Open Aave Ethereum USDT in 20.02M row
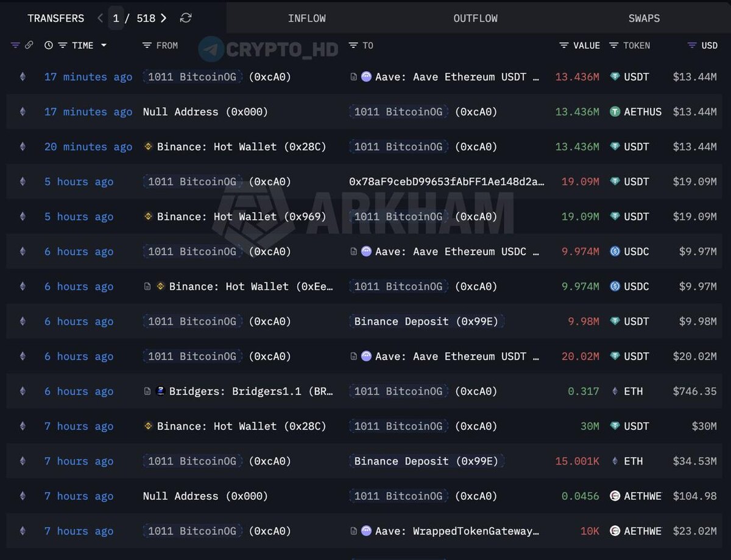Screen dimensions: 731x560 pyautogui.click(x=457, y=356)
